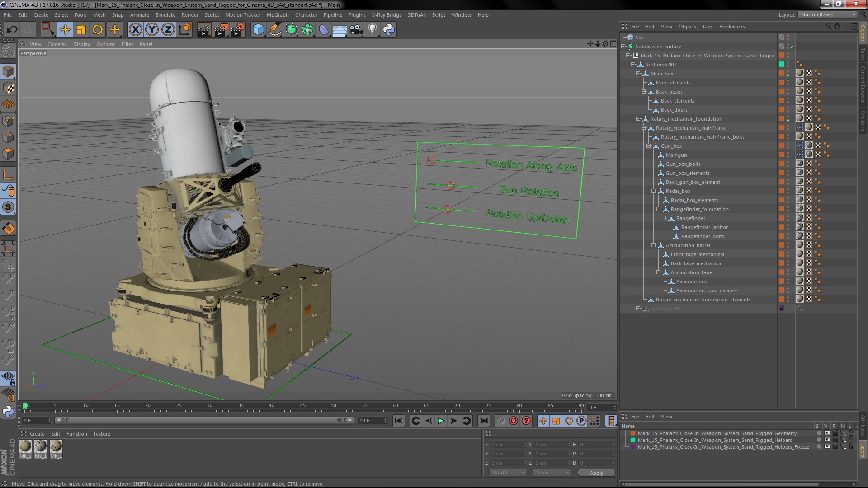
Task: Collapse the Main_box tree node
Action: [x=638, y=74]
